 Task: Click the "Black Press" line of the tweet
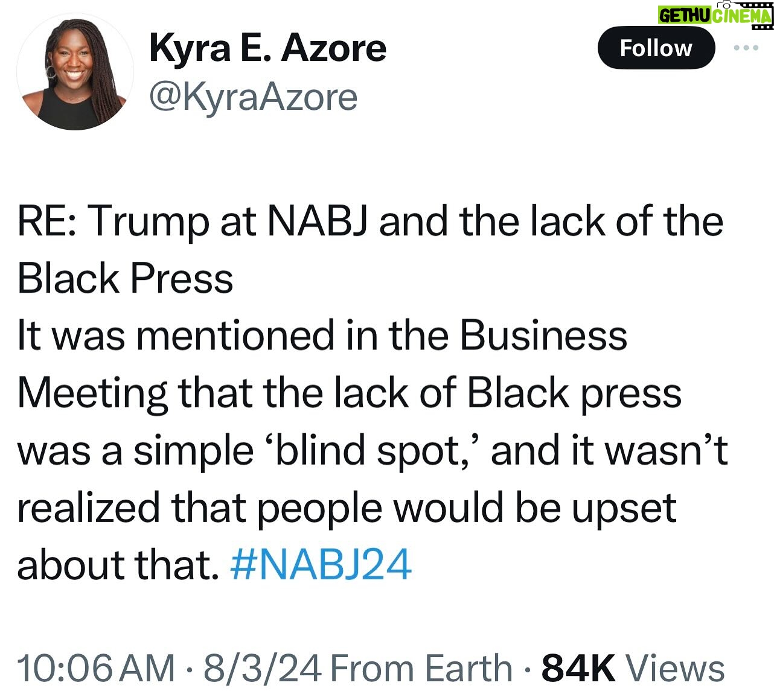(x=125, y=279)
